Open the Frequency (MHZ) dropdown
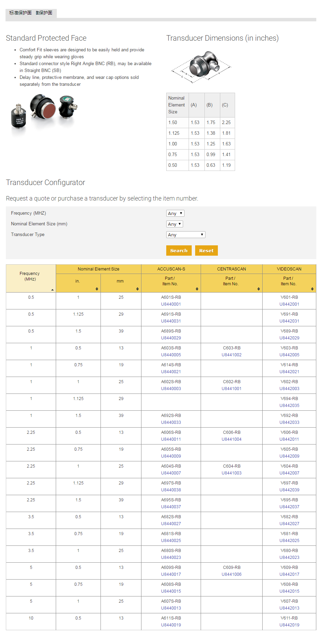 pyautogui.click(x=175, y=213)
